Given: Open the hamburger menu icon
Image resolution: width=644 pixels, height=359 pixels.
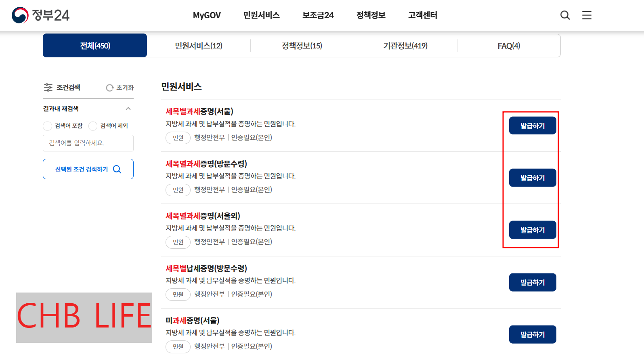Looking at the screenshot, I should [x=586, y=15].
